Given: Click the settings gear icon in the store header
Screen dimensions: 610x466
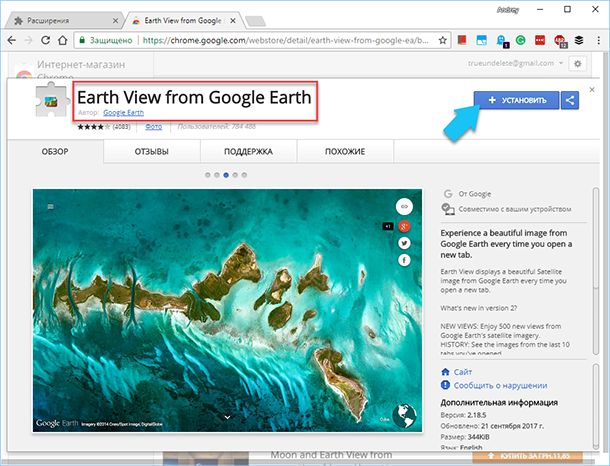Looking at the screenshot, I should click(x=577, y=64).
